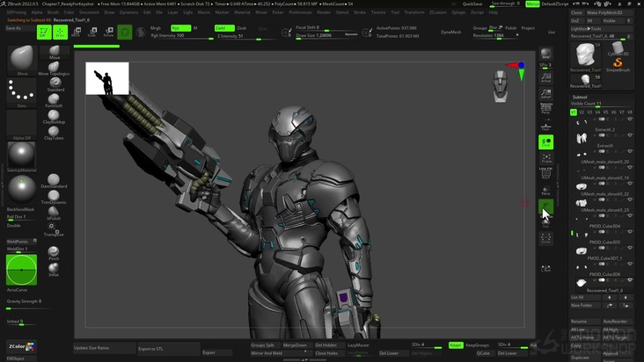The width and height of the screenshot is (644, 362).
Task: Toggle the Floor grid button
Action: coord(545,127)
